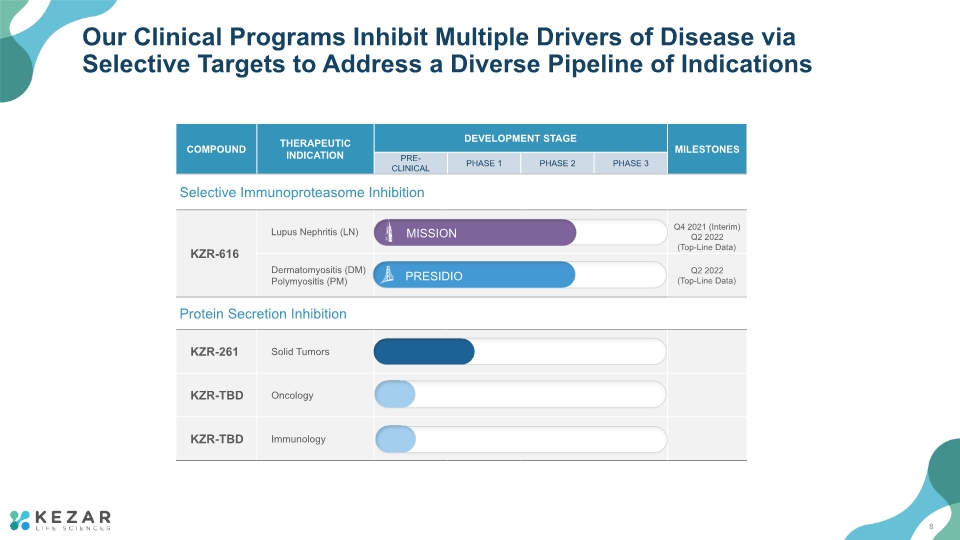The height and width of the screenshot is (540, 960).
Task: Select the purple MISSION progress bar
Action: [x=475, y=233]
